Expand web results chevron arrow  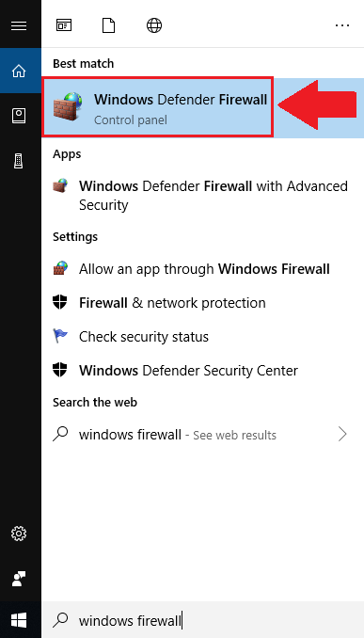pyautogui.click(x=342, y=434)
